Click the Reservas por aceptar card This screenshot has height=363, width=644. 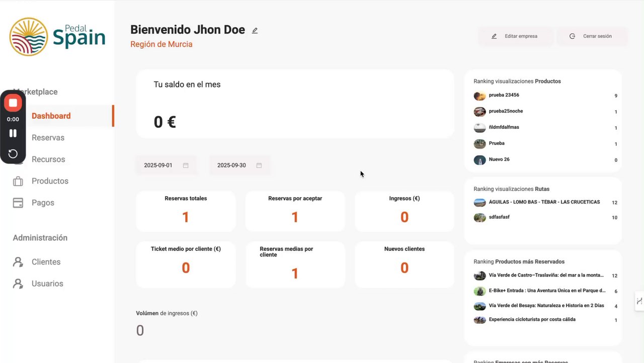295,211
